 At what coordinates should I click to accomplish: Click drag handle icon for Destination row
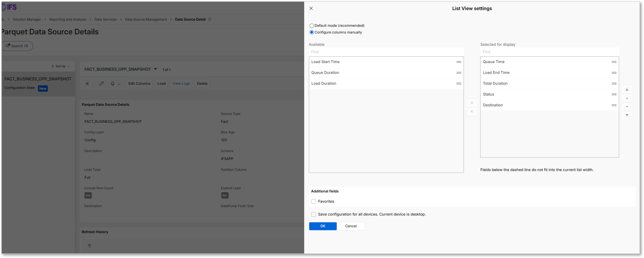(x=614, y=105)
